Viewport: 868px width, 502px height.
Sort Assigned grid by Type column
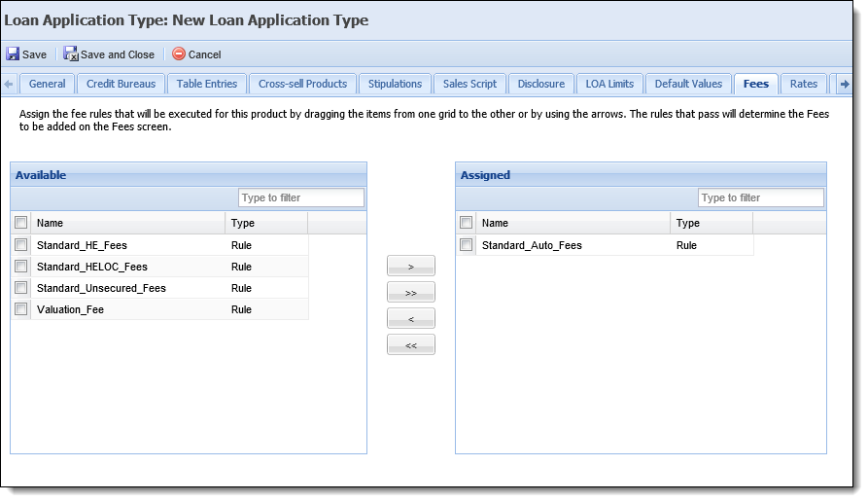pyautogui.click(x=712, y=223)
